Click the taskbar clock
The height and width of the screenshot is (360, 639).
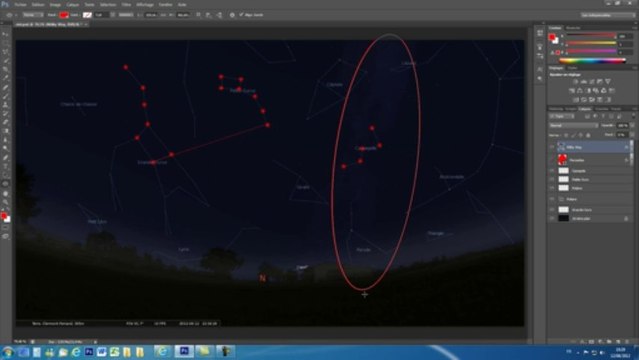point(620,353)
